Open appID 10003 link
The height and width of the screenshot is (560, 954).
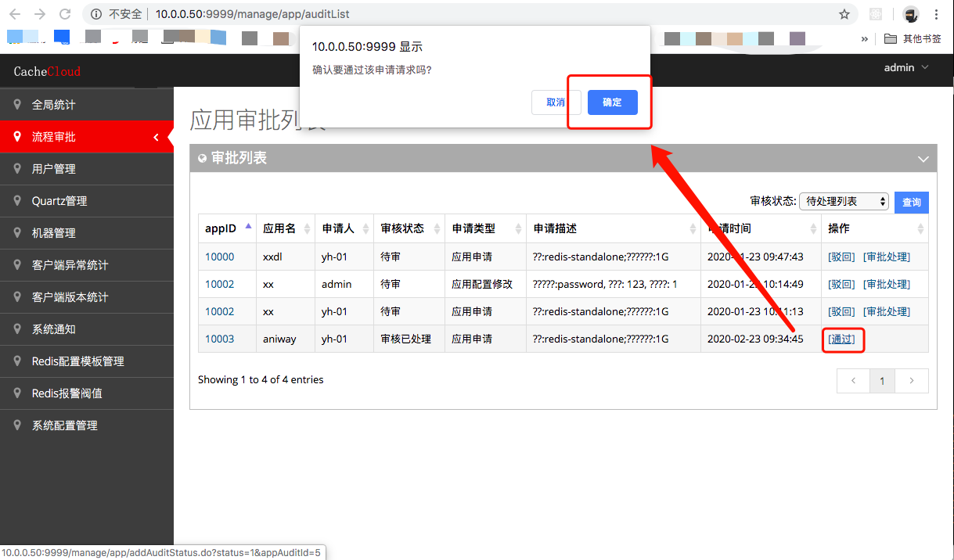coord(219,339)
